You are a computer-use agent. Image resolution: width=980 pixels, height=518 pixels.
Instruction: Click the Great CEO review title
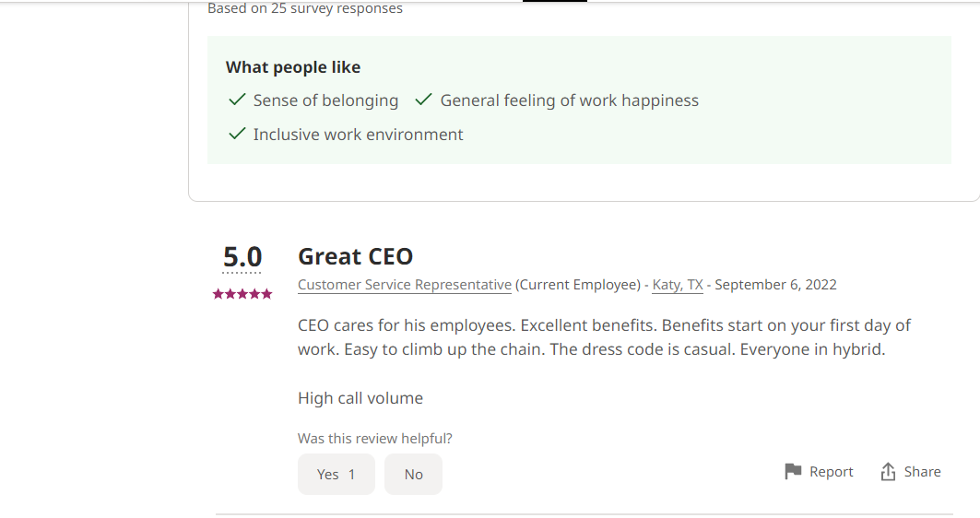(355, 256)
